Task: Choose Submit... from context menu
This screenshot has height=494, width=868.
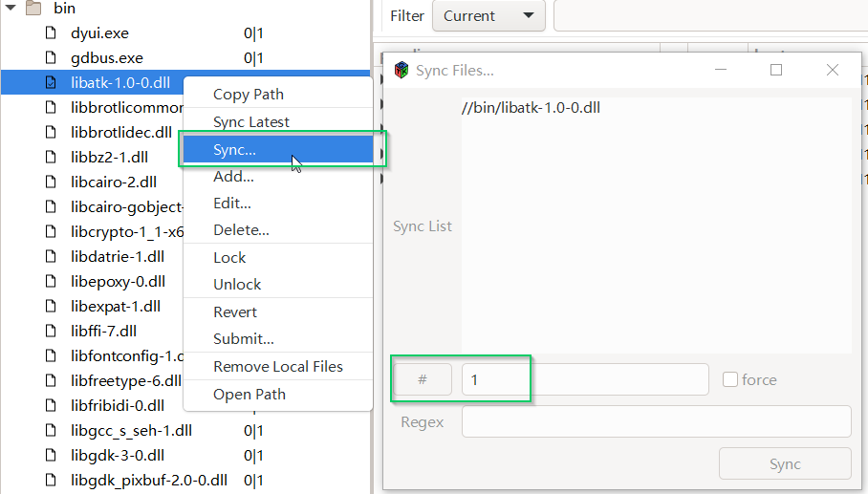Action: pos(278,338)
